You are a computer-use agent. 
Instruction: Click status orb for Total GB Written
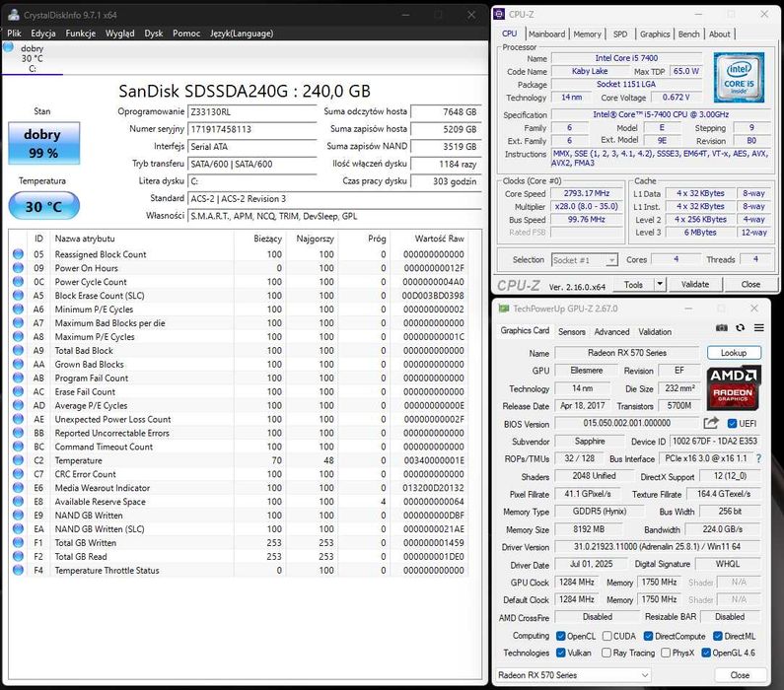(18, 542)
